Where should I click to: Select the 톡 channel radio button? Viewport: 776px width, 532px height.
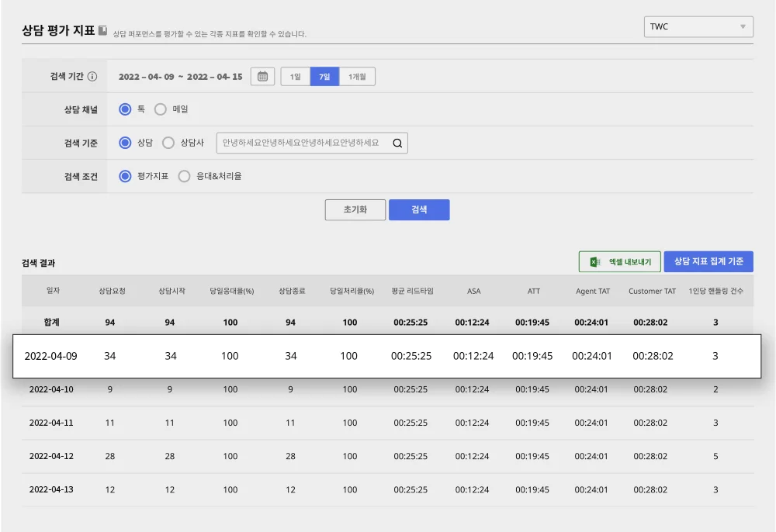[124, 109]
